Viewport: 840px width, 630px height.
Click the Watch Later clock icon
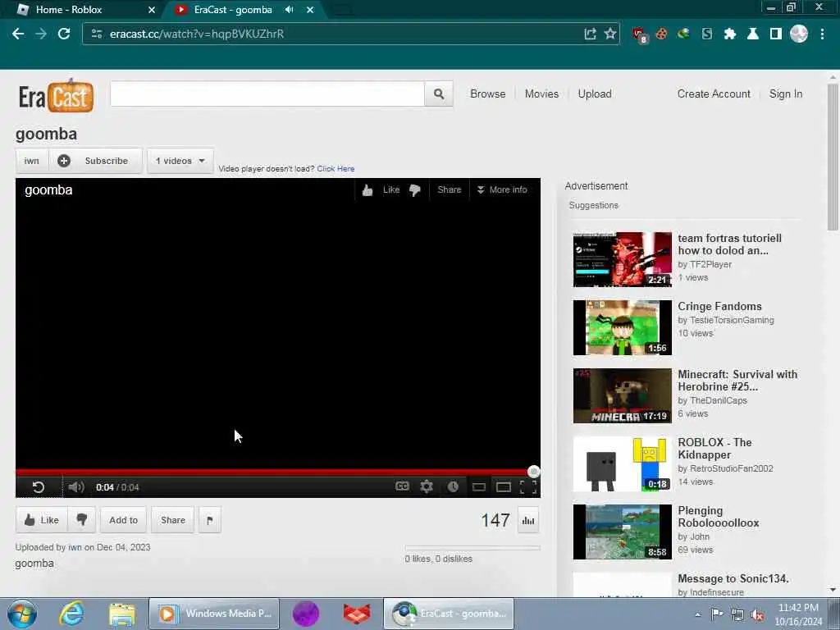[453, 486]
